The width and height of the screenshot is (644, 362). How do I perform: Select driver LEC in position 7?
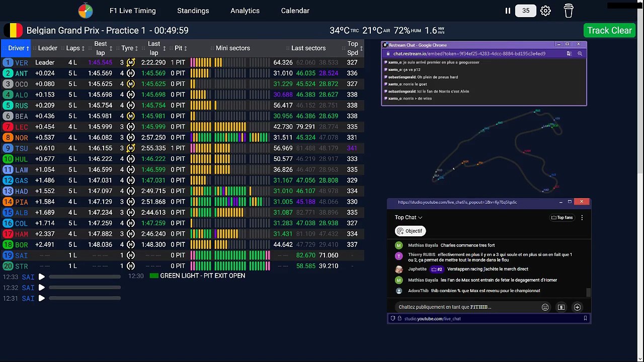coord(16,127)
